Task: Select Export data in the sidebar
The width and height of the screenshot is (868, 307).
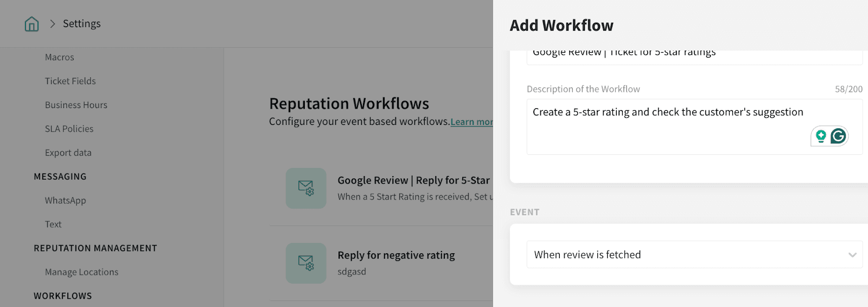Action: [68, 153]
